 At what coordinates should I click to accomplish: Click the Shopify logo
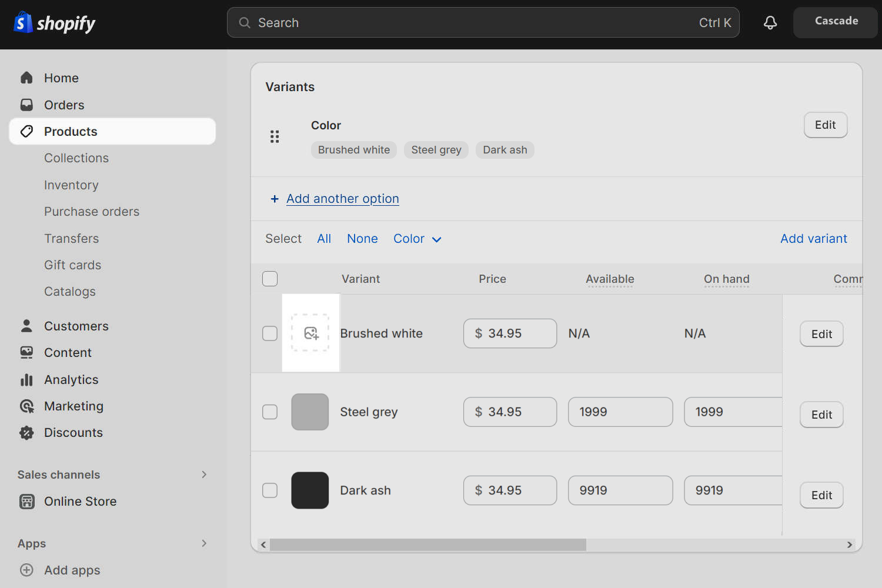54,23
